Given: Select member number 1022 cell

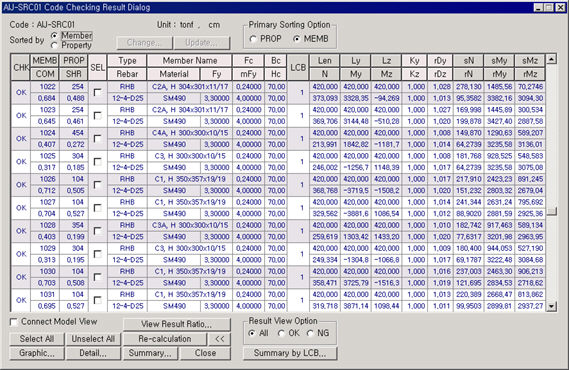Looking at the screenshot, I should [45, 87].
